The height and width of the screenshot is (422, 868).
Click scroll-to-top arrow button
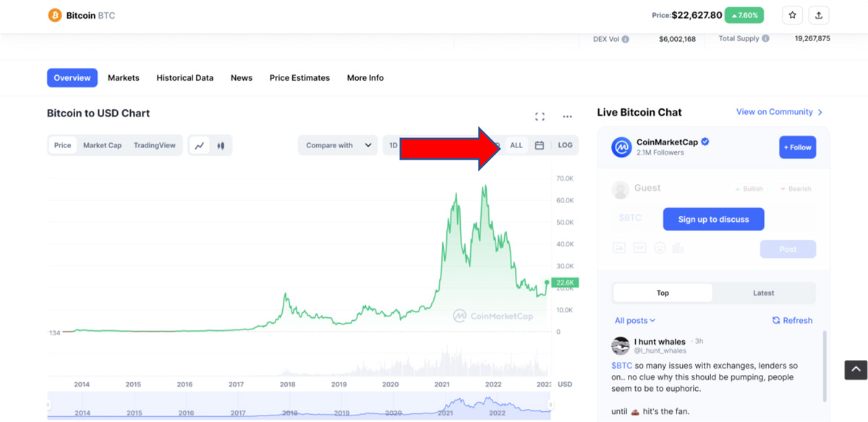click(856, 370)
